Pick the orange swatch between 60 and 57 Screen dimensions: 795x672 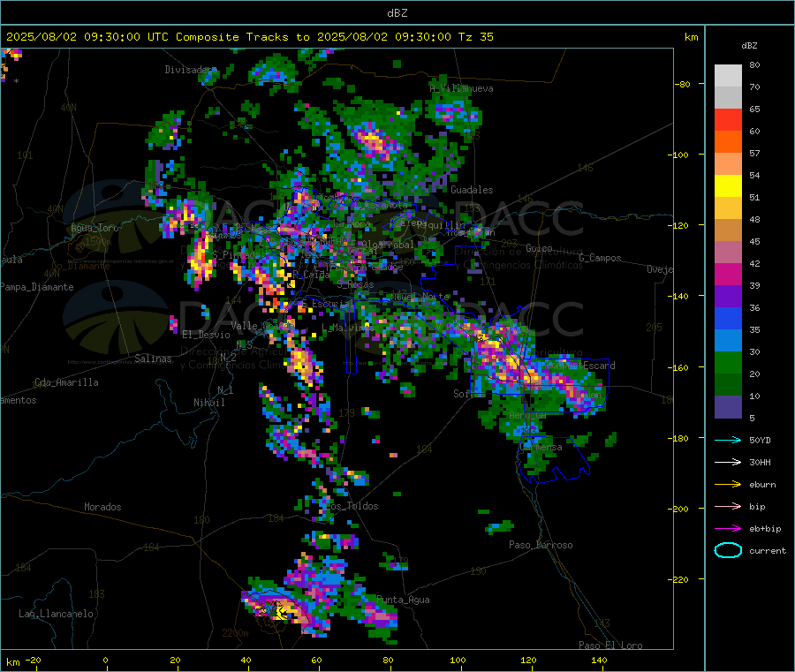click(728, 142)
